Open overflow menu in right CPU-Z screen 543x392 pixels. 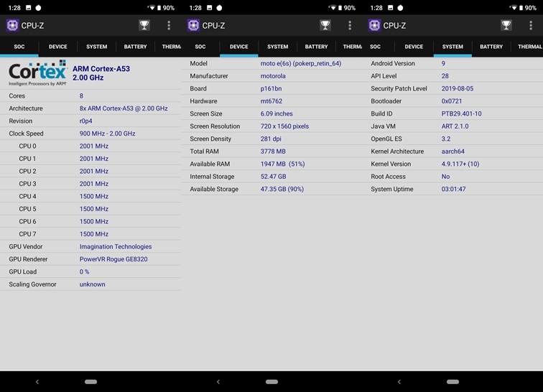click(x=531, y=25)
